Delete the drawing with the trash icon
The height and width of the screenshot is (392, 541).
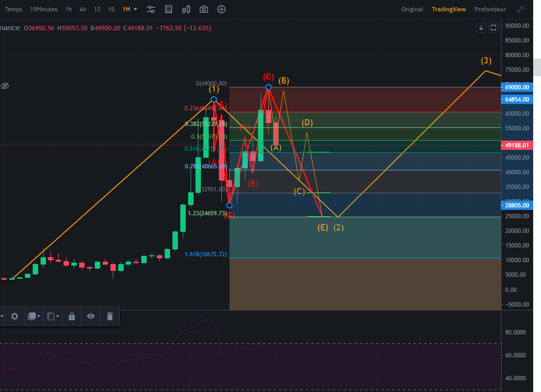pyautogui.click(x=109, y=316)
